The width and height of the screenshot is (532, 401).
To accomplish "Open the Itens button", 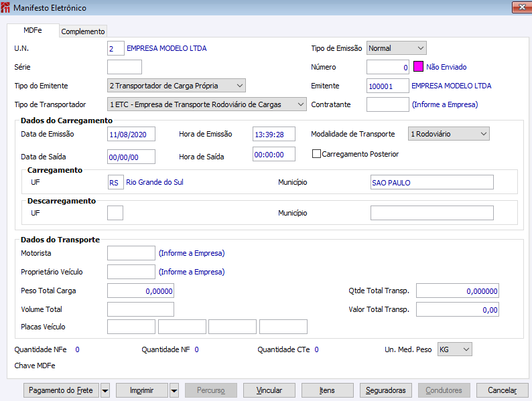I will pos(327,390).
